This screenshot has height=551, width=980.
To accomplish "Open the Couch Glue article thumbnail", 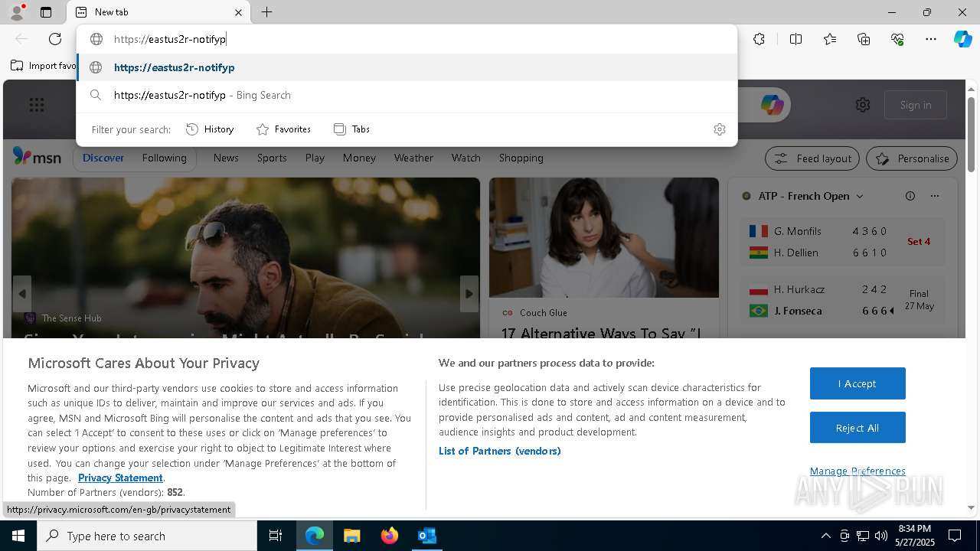I will coord(604,238).
